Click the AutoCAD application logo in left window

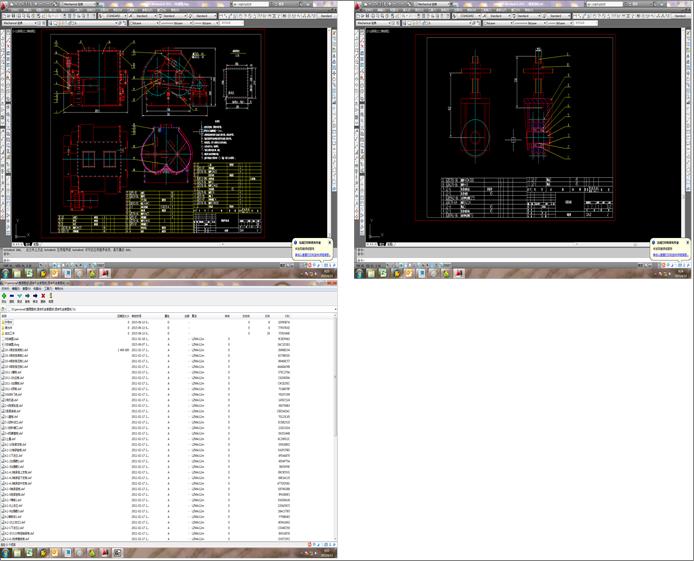click(5, 4)
